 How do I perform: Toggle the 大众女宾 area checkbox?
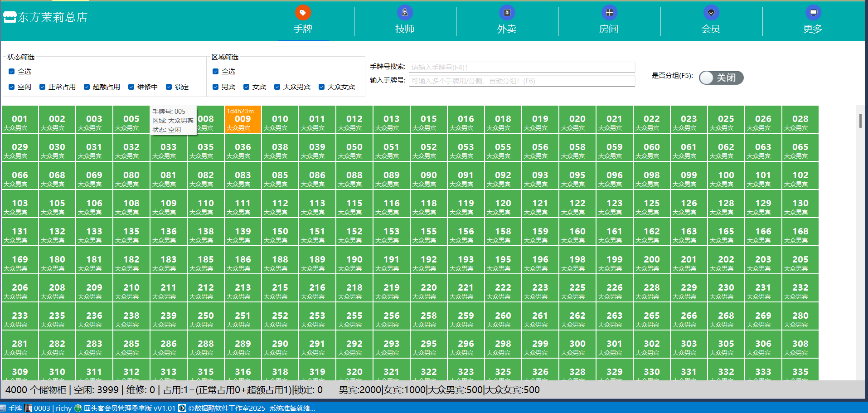pyautogui.click(x=322, y=87)
